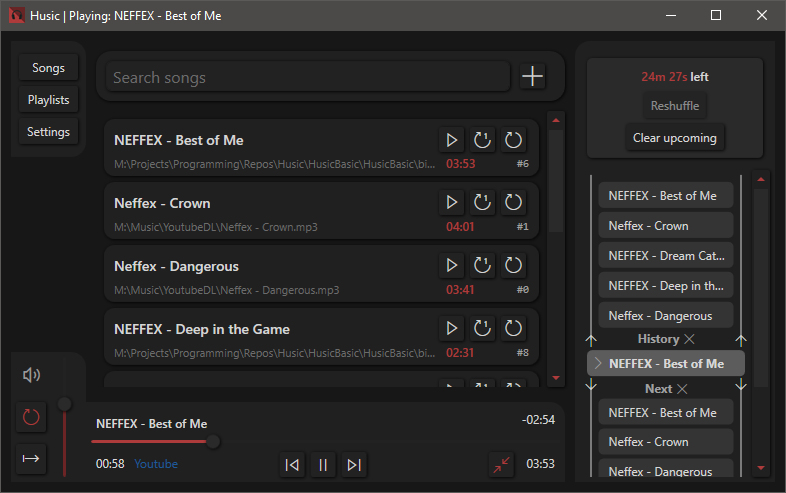Play the Neffex - Dangerous song card
The width and height of the screenshot is (786, 493).
pyautogui.click(x=451, y=265)
